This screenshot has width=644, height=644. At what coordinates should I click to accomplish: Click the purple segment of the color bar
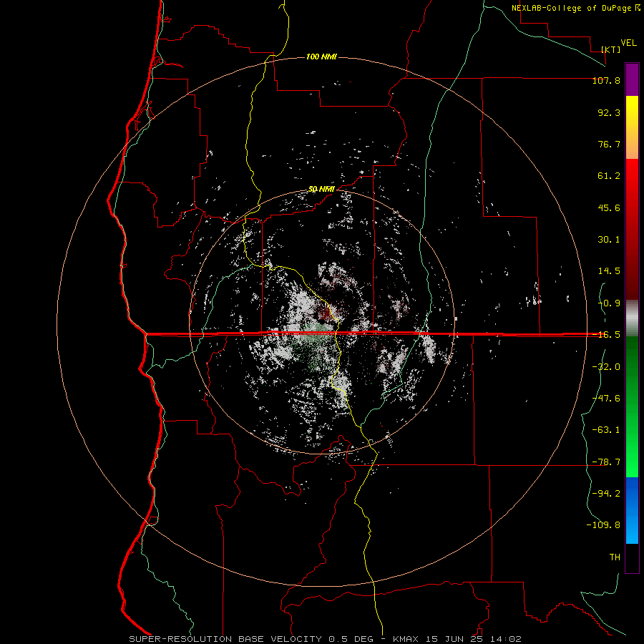click(x=632, y=79)
